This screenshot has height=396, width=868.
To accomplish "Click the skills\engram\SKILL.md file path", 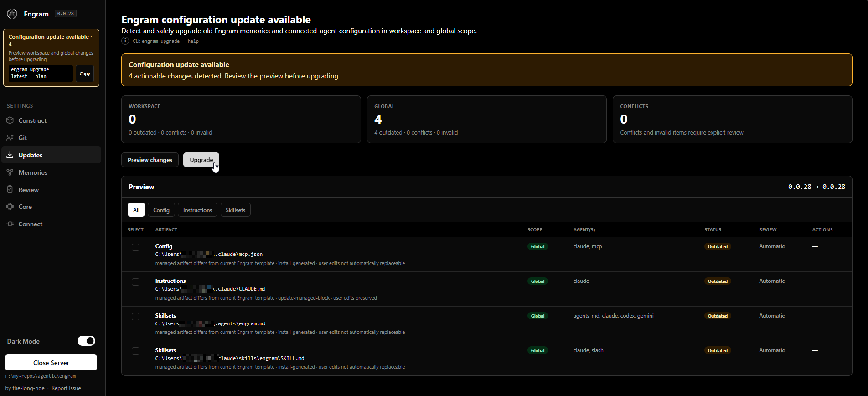I will coord(230,358).
